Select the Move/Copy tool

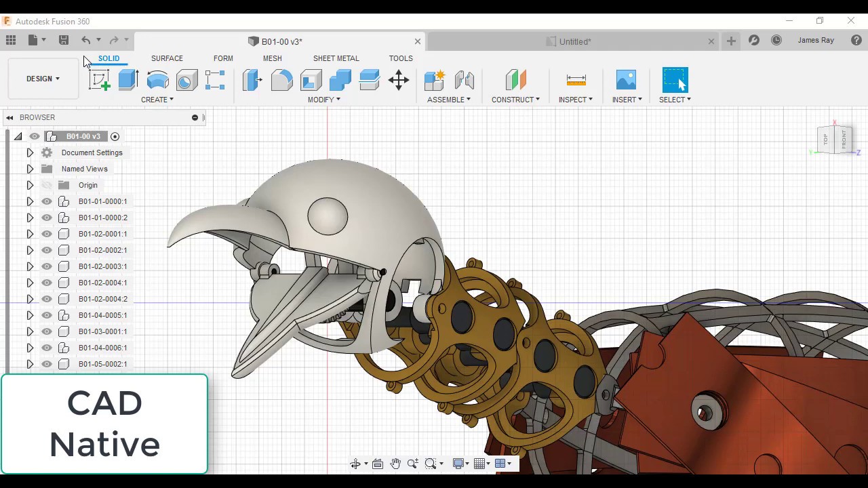click(399, 80)
